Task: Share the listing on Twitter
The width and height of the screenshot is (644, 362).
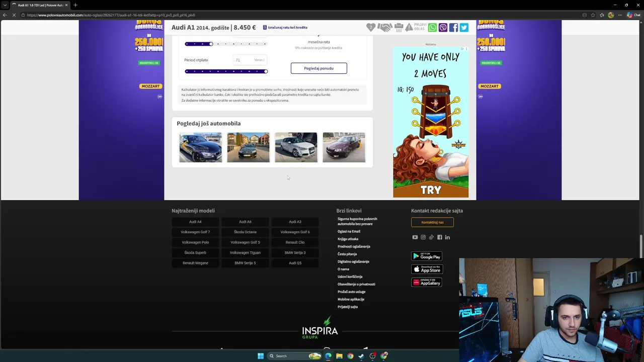Action: pos(464,28)
